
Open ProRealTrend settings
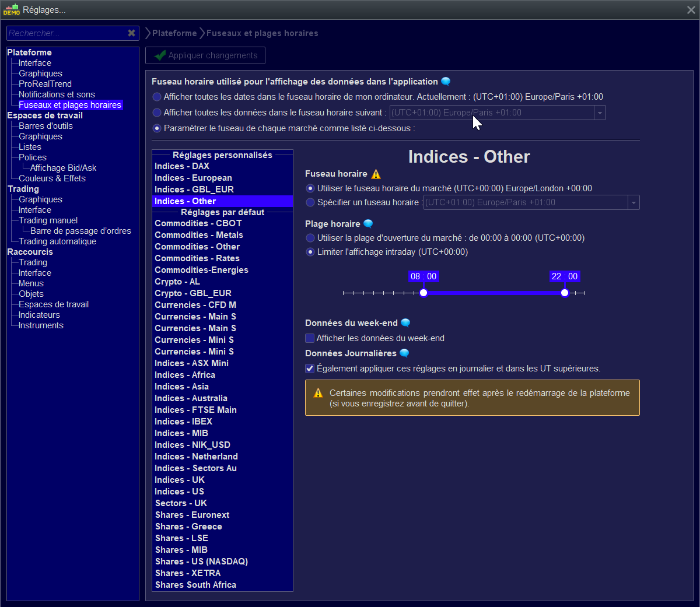pyautogui.click(x=45, y=84)
